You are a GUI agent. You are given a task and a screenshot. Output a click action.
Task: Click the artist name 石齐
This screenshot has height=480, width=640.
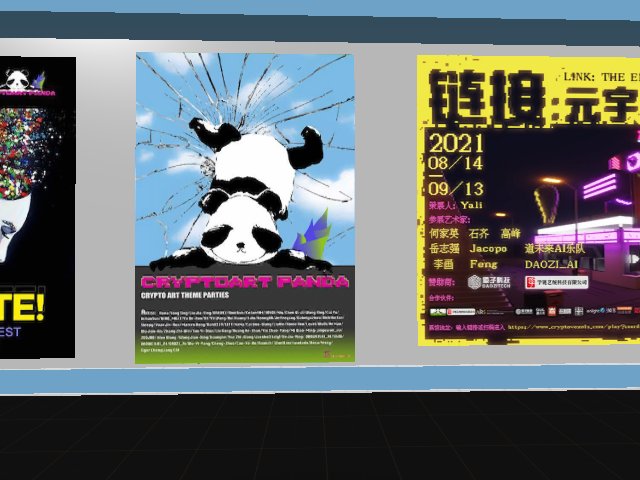479,233
